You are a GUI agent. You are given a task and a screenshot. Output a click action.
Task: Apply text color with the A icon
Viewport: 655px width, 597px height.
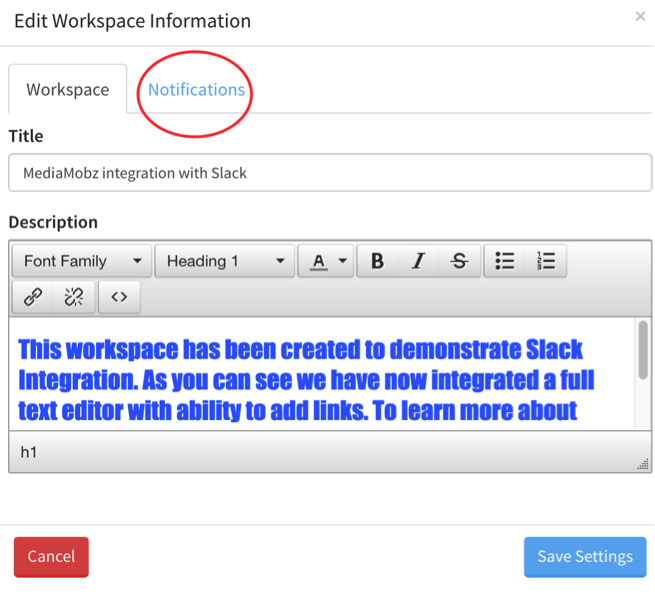point(318,261)
